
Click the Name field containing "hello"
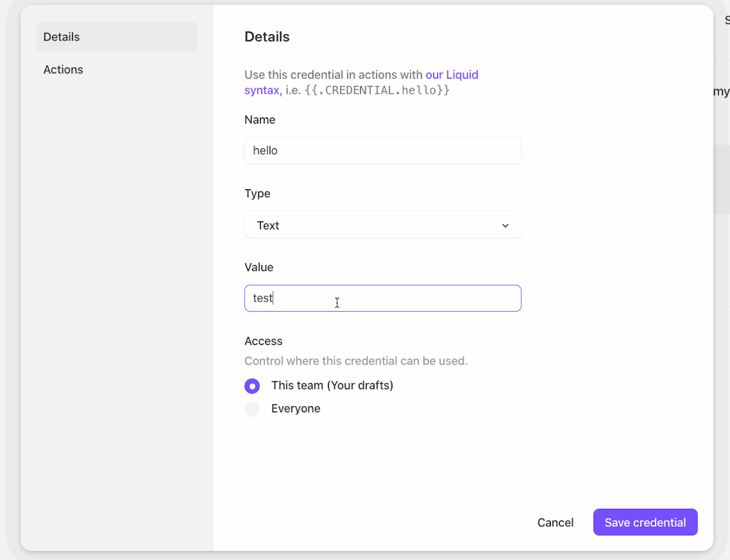pos(382,151)
